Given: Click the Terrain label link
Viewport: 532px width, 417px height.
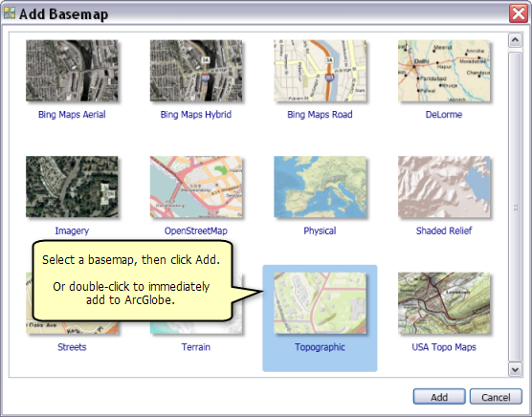Looking at the screenshot, I should click(196, 347).
